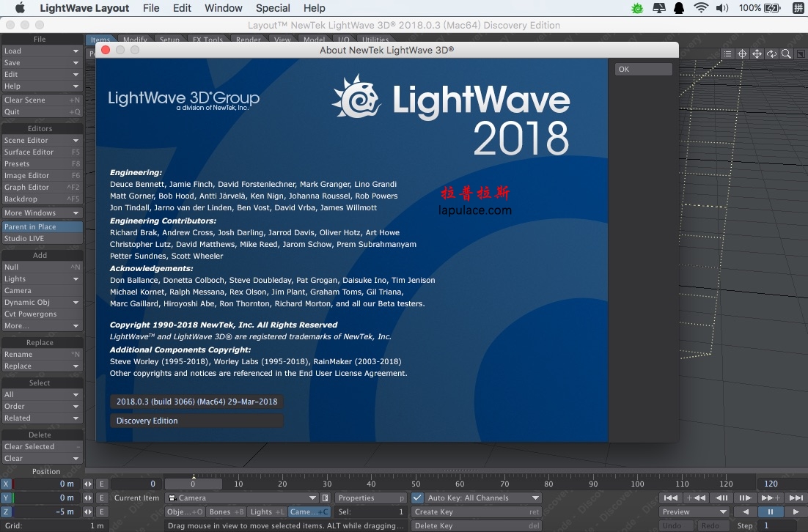
Task: Jump to last frame in transport controls
Action: coord(796,498)
